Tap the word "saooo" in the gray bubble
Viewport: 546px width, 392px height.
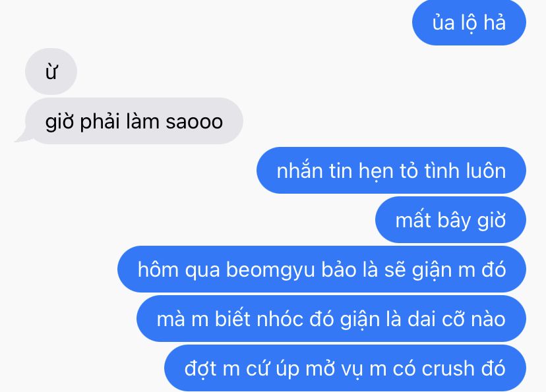[x=194, y=122]
